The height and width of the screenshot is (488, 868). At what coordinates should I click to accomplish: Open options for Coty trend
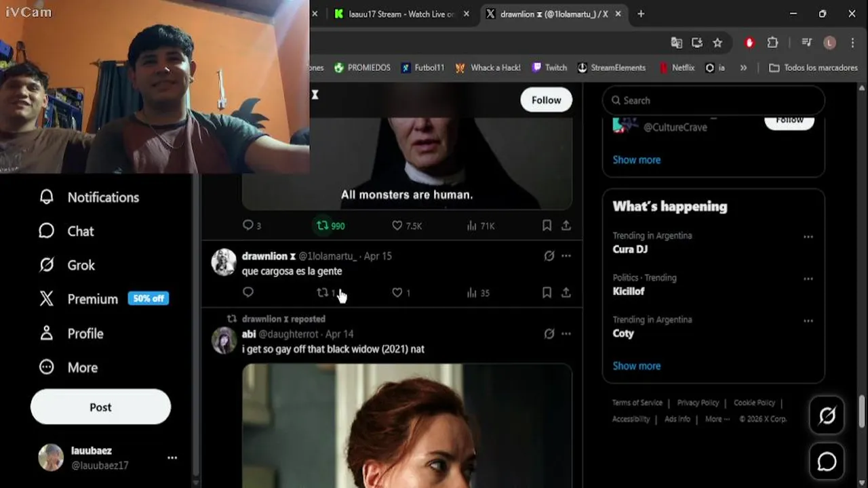(808, 321)
